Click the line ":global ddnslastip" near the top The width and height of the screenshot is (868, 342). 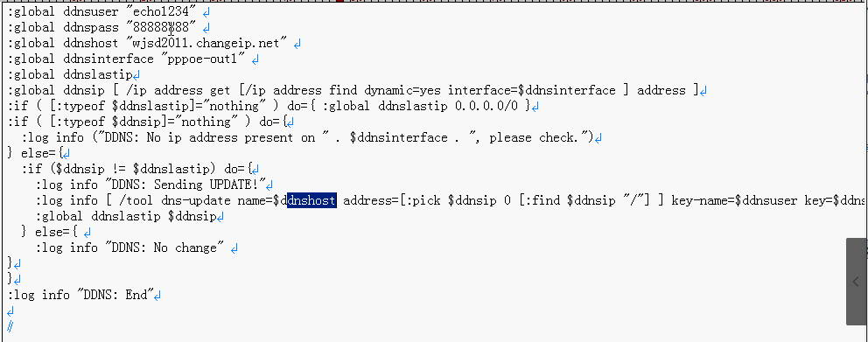tap(70, 74)
